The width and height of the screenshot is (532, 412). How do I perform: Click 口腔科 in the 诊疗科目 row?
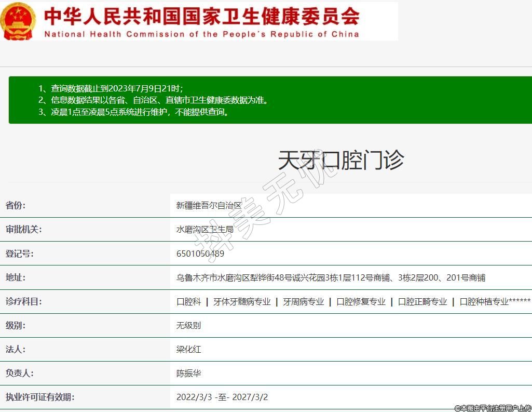(x=188, y=302)
